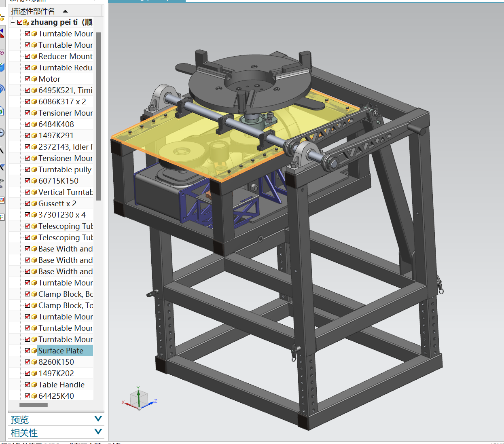Image resolution: width=504 pixels, height=444 pixels.
Task: Select the 6086K317 x 2 row
Action: point(51,101)
